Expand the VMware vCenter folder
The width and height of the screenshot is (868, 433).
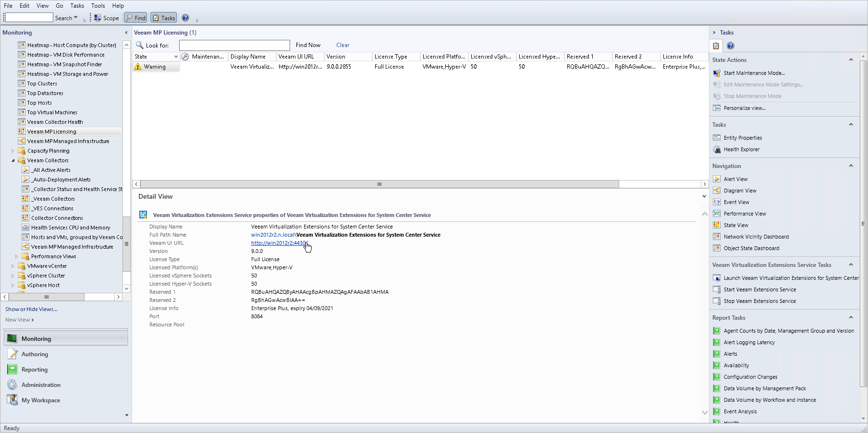(13, 266)
